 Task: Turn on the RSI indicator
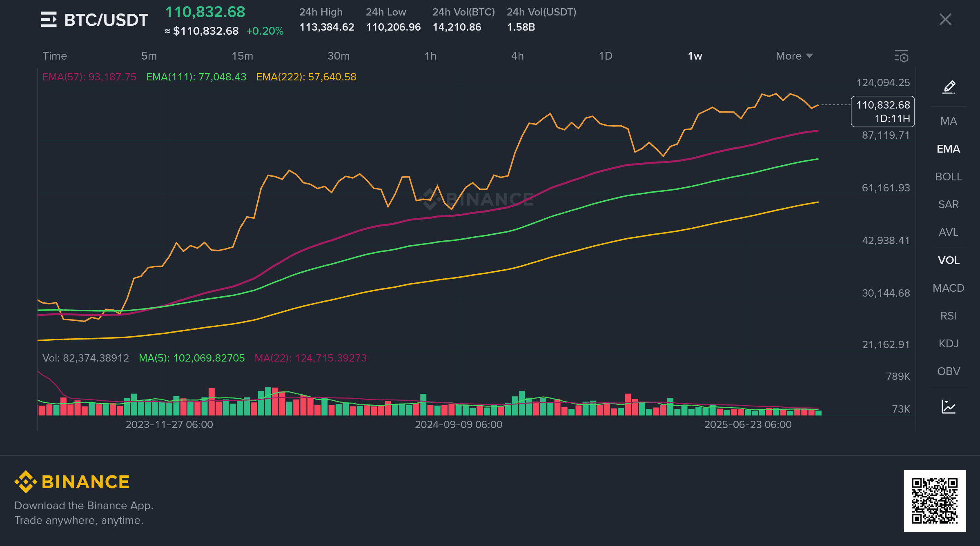(x=949, y=316)
